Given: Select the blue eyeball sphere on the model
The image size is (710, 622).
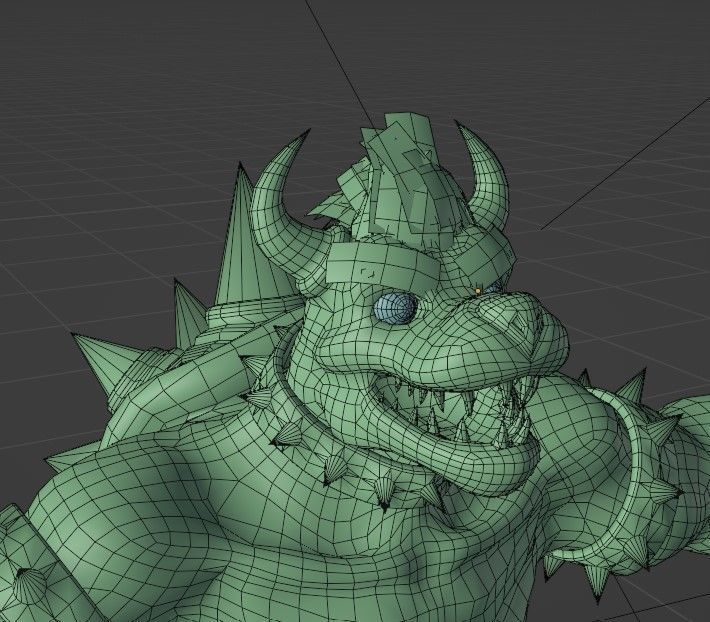Looking at the screenshot, I should coord(394,308).
